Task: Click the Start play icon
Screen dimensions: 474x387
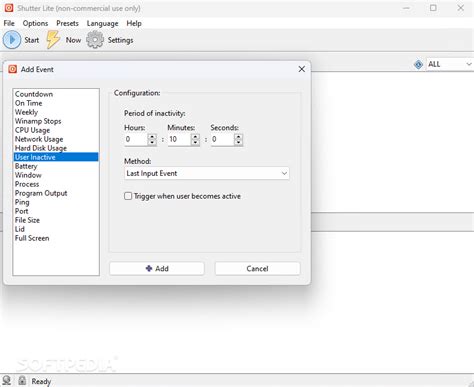Action: 12,40
